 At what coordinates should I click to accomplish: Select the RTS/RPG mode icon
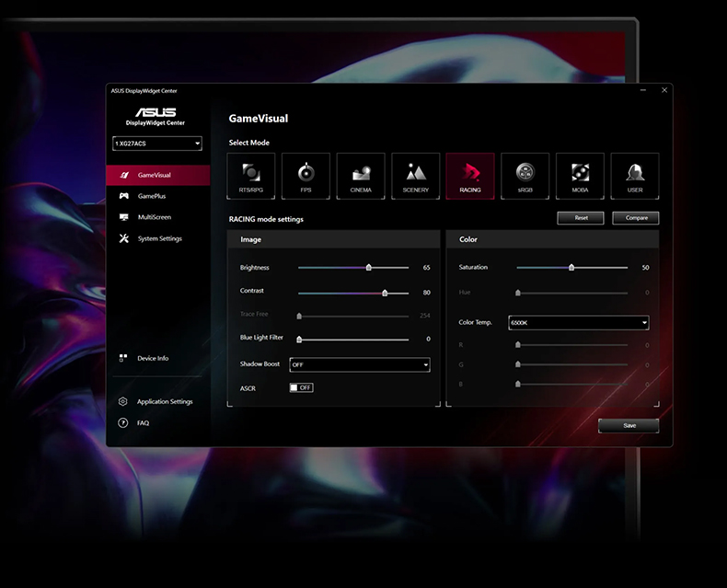click(250, 175)
